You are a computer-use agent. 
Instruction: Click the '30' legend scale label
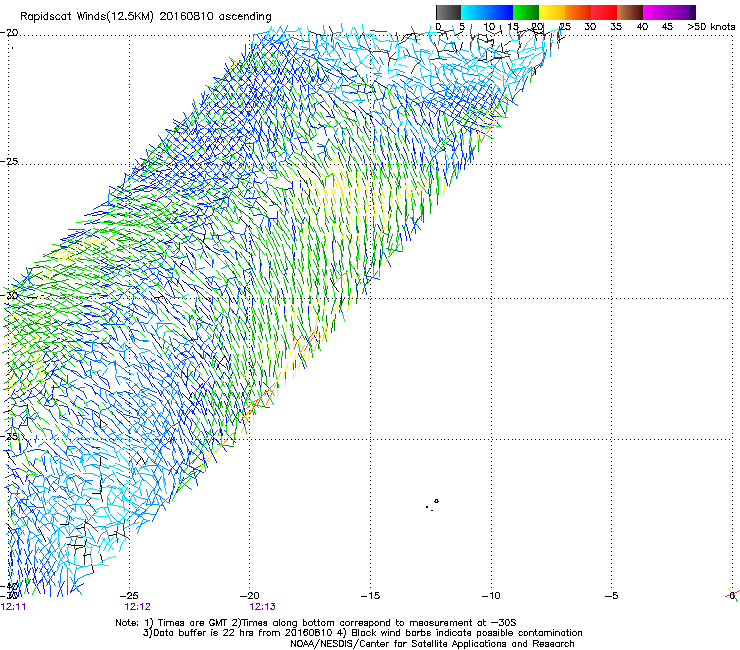pyautogui.click(x=590, y=27)
